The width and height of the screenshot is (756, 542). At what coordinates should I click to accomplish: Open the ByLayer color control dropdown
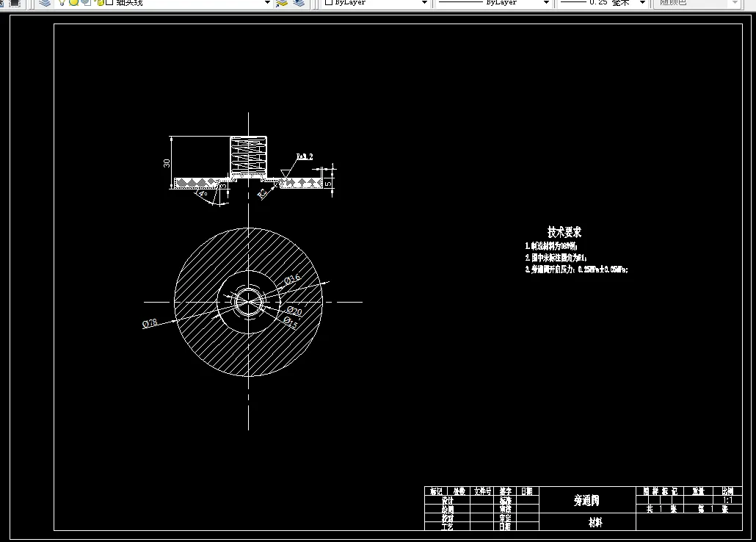point(424,3)
